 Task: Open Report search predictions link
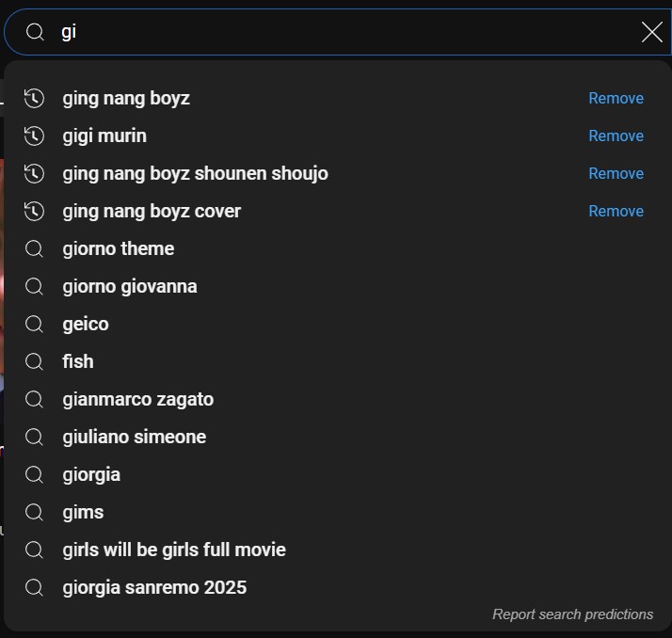(572, 614)
